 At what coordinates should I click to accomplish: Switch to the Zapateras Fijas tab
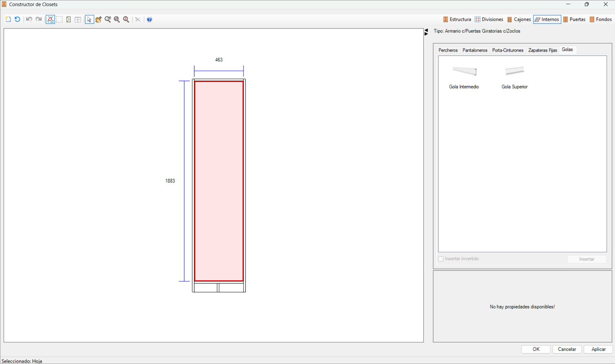pos(542,50)
